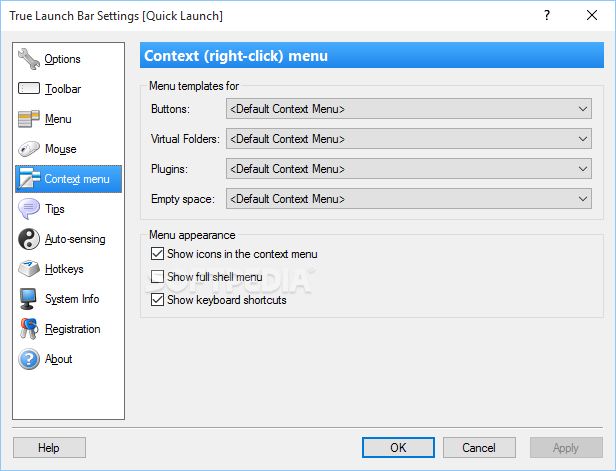Open the Empty space template dropdown
Image resolution: width=616 pixels, height=471 pixels.
[409, 199]
